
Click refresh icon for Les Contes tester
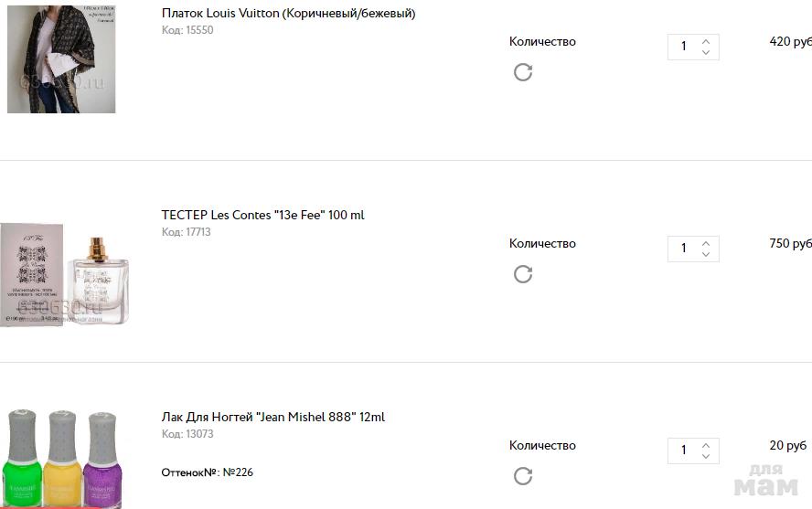coord(523,274)
